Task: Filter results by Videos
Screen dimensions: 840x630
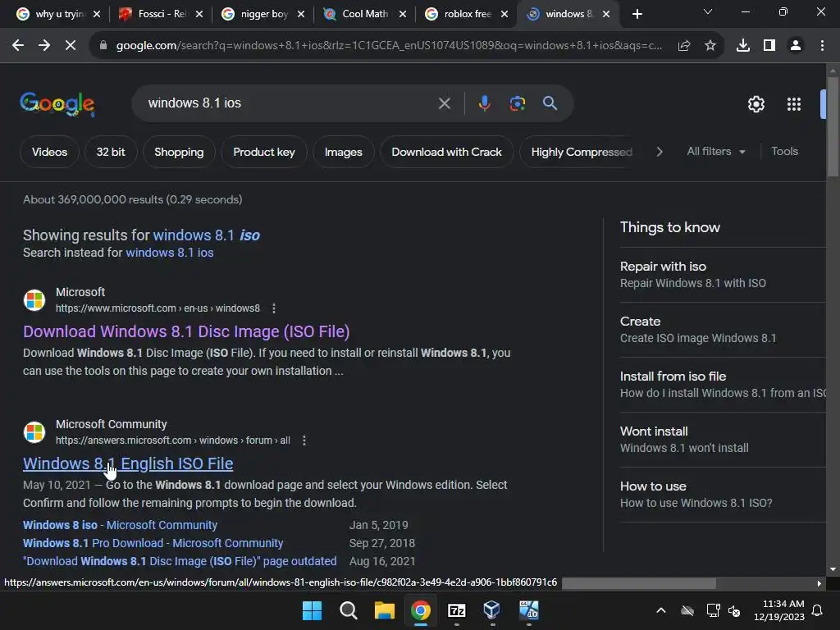Action: [49, 152]
